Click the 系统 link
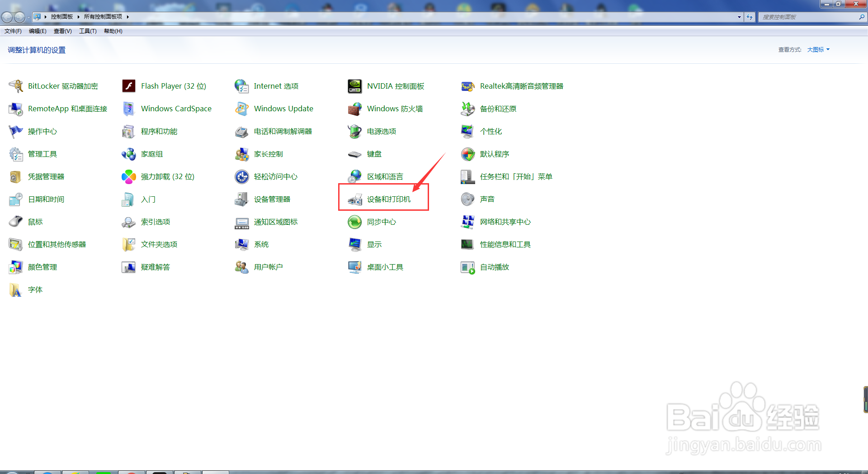The height and width of the screenshot is (474, 868). click(261, 245)
